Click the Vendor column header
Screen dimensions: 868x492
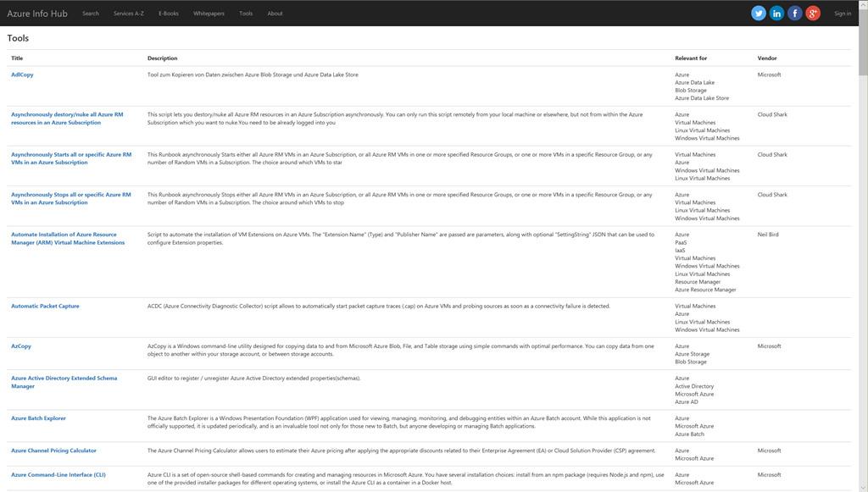(x=767, y=58)
